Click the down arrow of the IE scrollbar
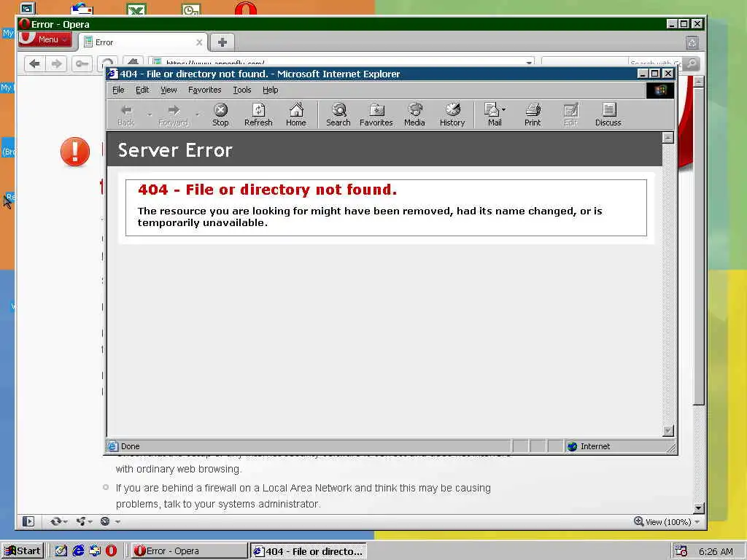Screen dimensions: 747x560 tap(668, 430)
